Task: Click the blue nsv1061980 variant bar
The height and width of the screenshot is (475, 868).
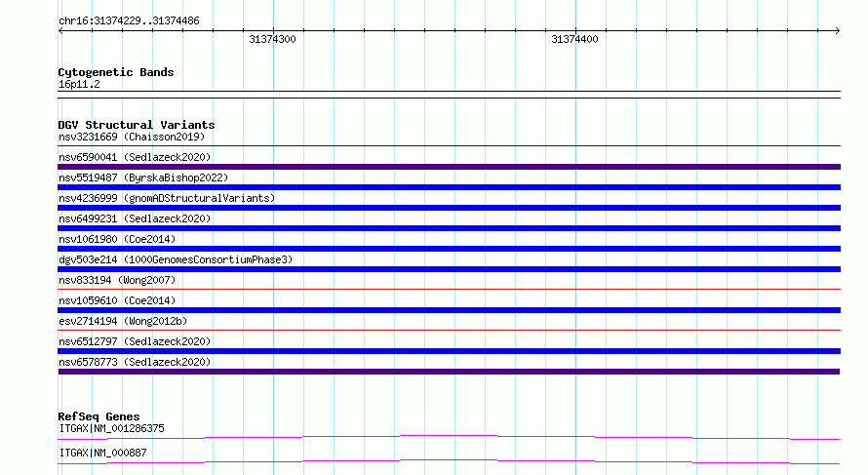Action: pyautogui.click(x=449, y=249)
